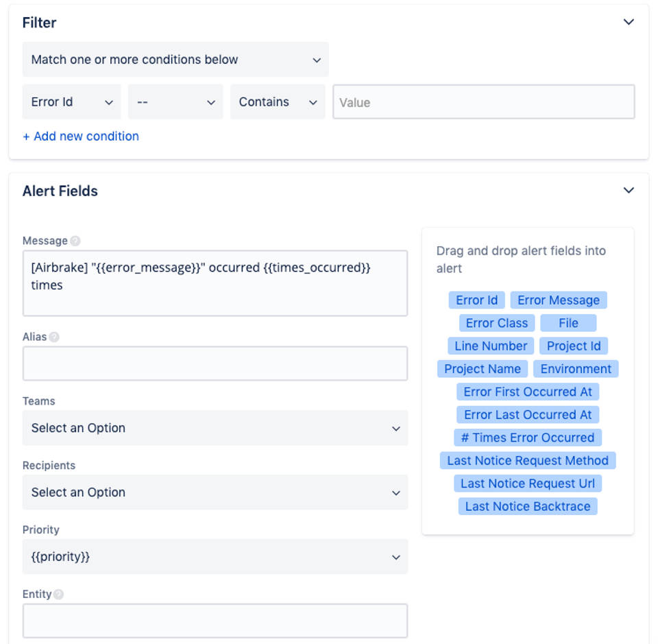Open the NOT condition dropdown showing dashes

tap(175, 102)
